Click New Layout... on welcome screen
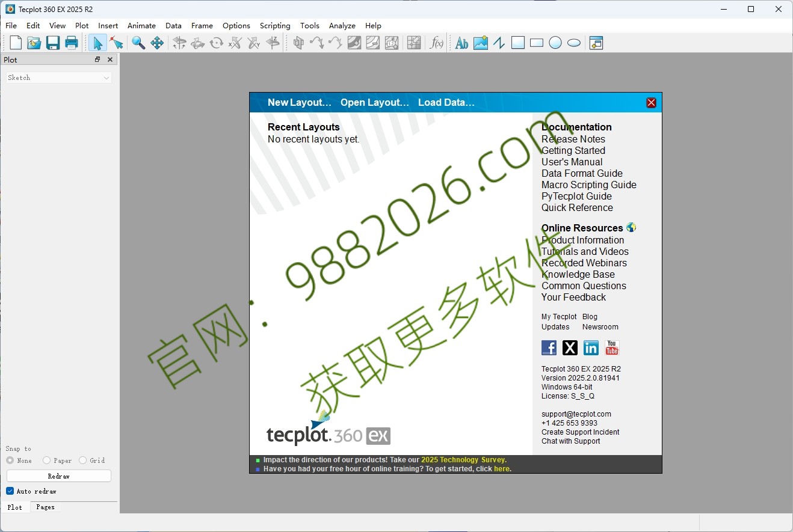The height and width of the screenshot is (532, 793). (x=300, y=102)
